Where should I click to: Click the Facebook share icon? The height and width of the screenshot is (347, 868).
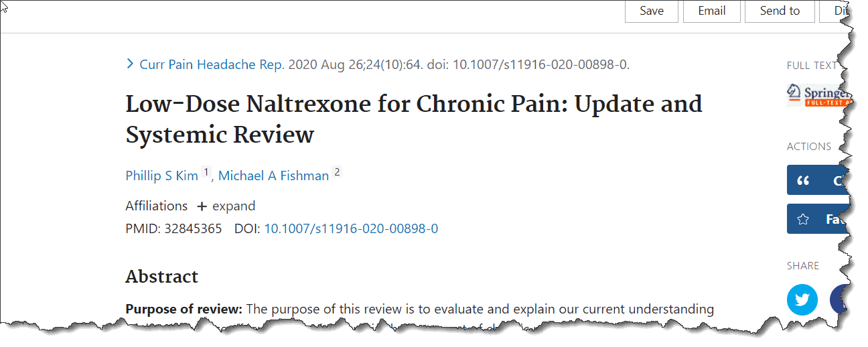pyautogui.click(x=839, y=299)
